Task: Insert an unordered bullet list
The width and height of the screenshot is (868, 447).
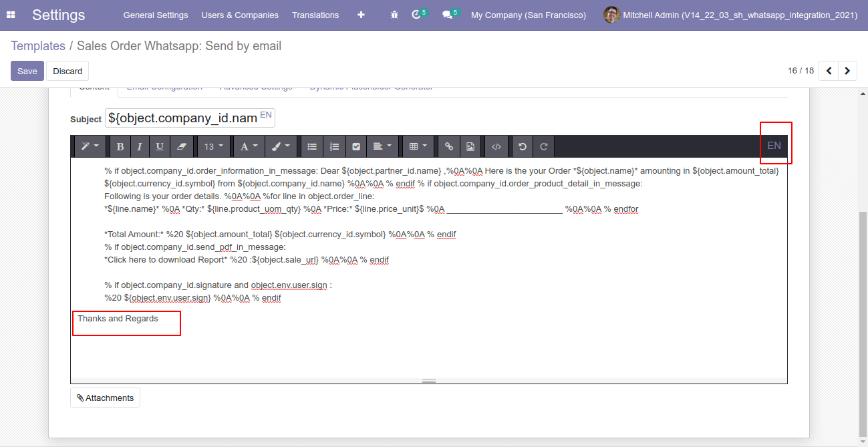Action: coord(312,146)
